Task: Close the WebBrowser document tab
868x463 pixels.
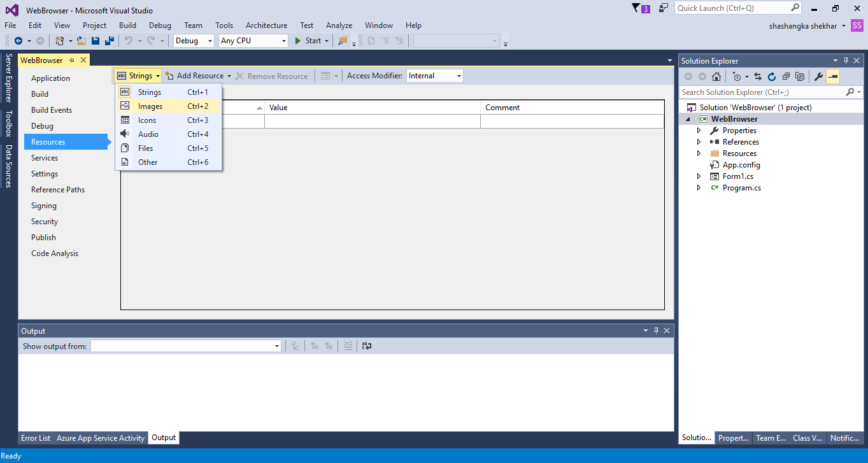Action: 83,61
